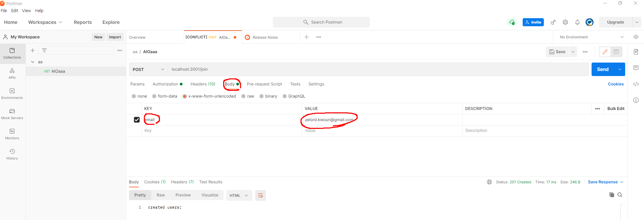Open the POST method dropdown
The width and height of the screenshot is (644, 220).
click(x=148, y=69)
